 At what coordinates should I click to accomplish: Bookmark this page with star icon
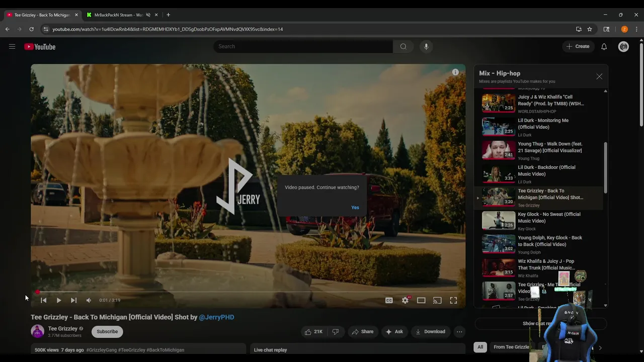590,29
